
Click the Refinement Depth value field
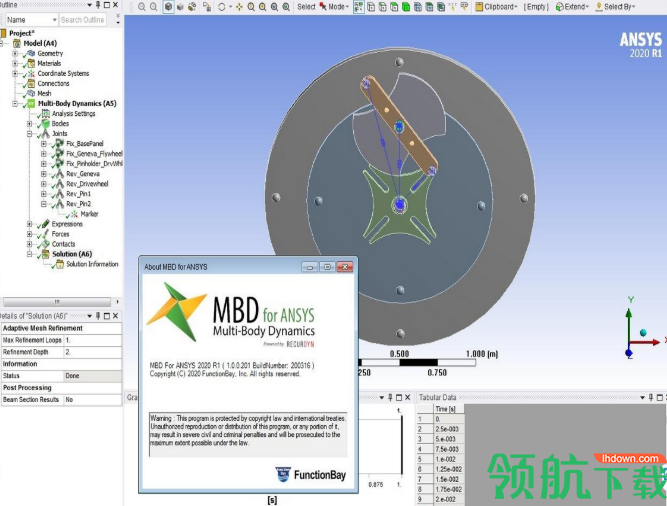[92, 352]
